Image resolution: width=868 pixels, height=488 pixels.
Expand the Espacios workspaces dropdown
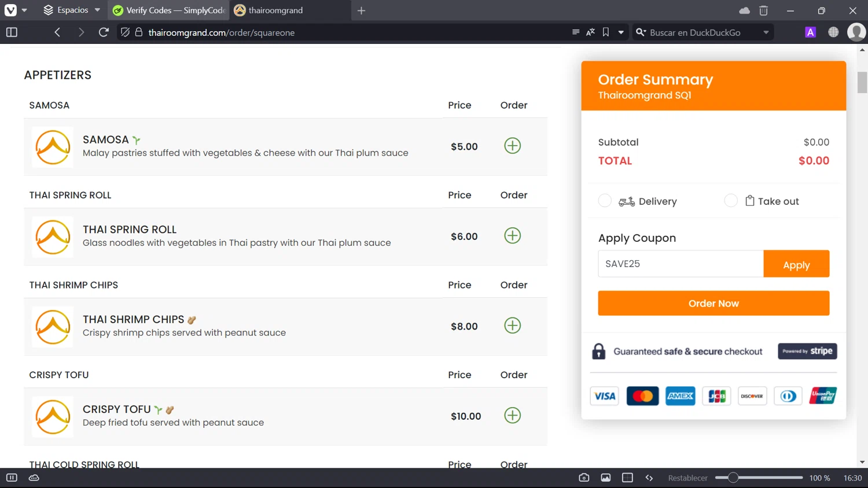(72, 10)
